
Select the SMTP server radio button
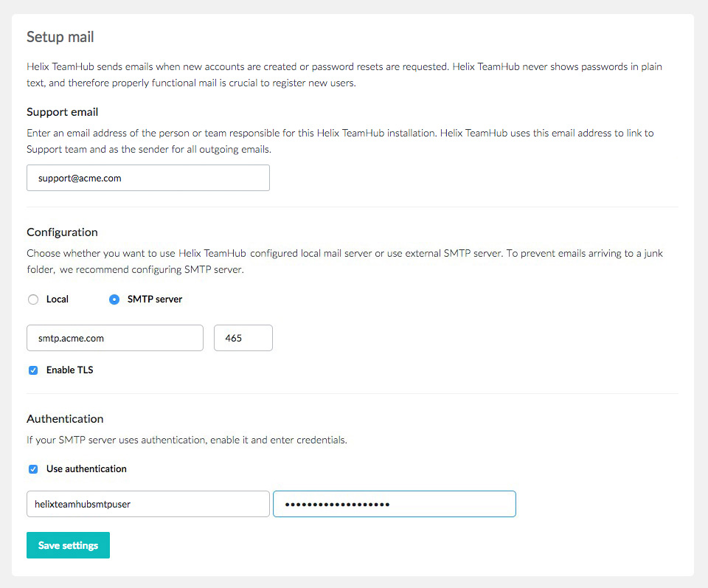point(114,299)
